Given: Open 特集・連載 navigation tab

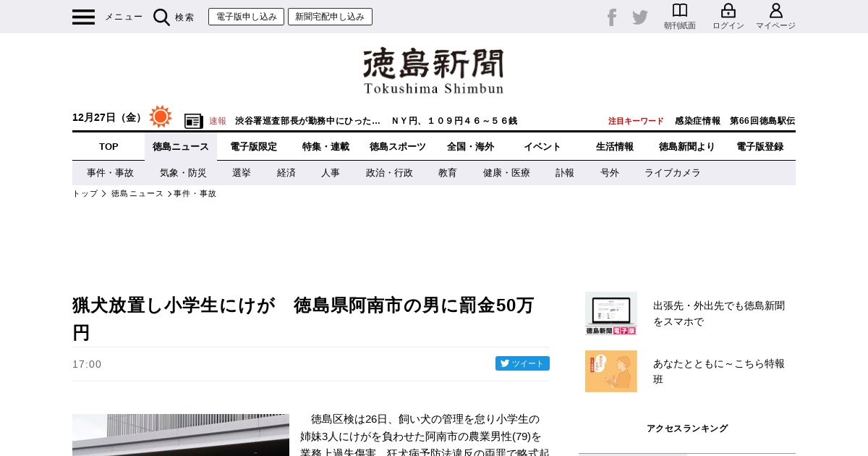Looking at the screenshot, I should [325, 146].
